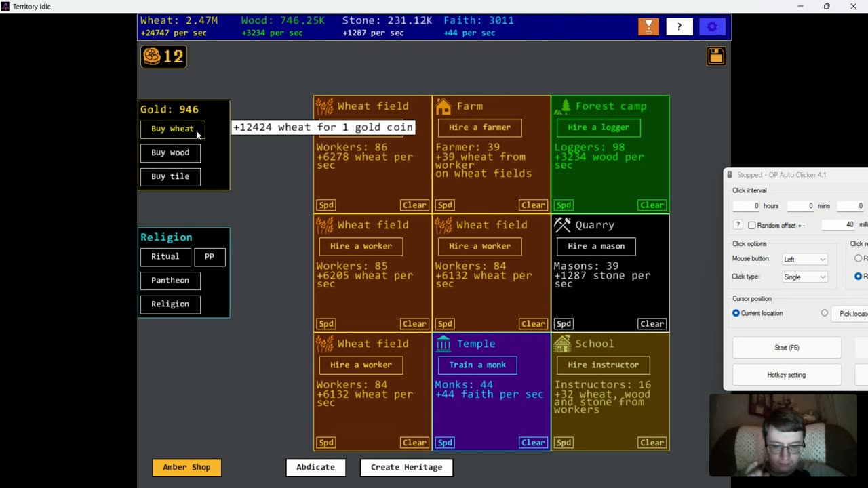Click the mins input field
Viewport: 868px width, 488px height.
(800, 206)
